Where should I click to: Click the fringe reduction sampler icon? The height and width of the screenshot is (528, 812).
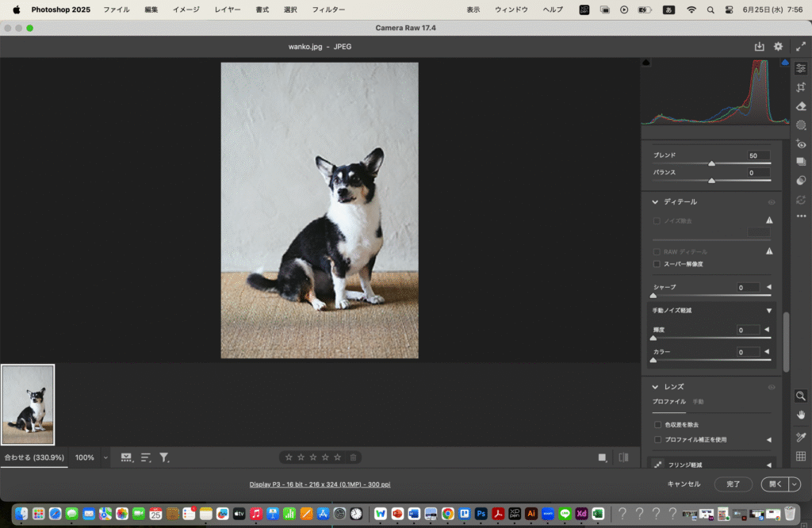tap(657, 465)
